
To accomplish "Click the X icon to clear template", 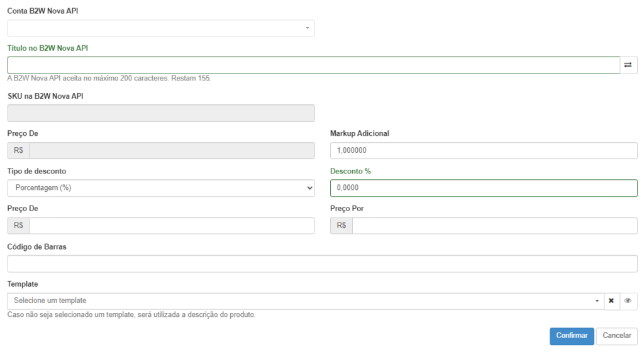I will (611, 300).
